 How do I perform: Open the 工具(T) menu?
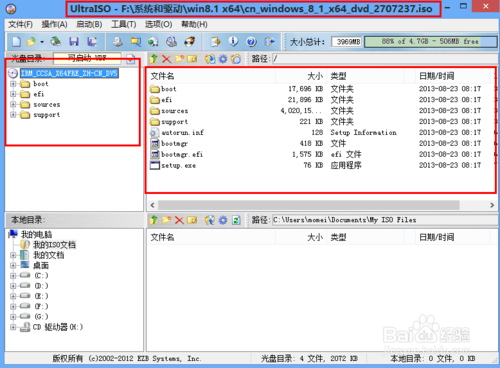124,24
